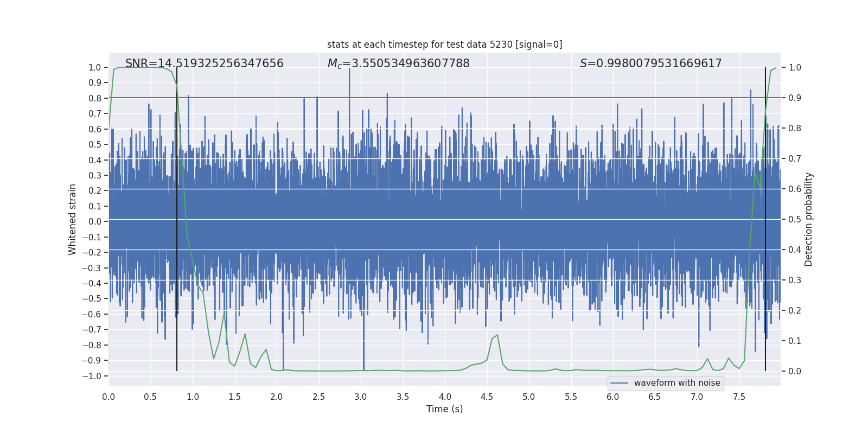
Task: Select the 0.8 tick on the Detection probability axis
Action: (x=795, y=129)
